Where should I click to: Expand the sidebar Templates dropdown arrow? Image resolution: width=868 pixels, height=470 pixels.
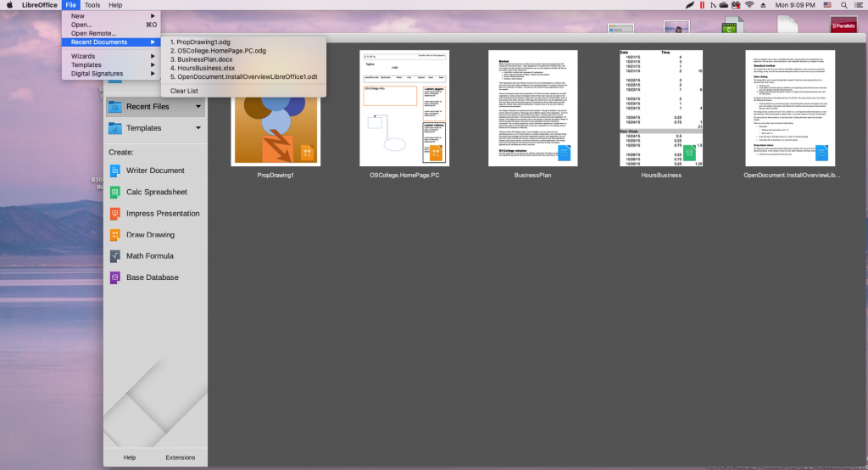[x=198, y=128]
